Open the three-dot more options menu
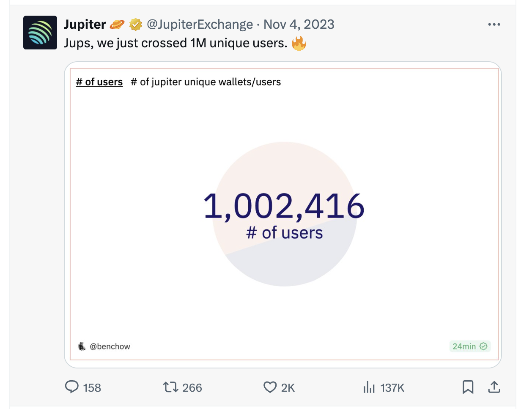The height and width of the screenshot is (409, 532). [494, 25]
